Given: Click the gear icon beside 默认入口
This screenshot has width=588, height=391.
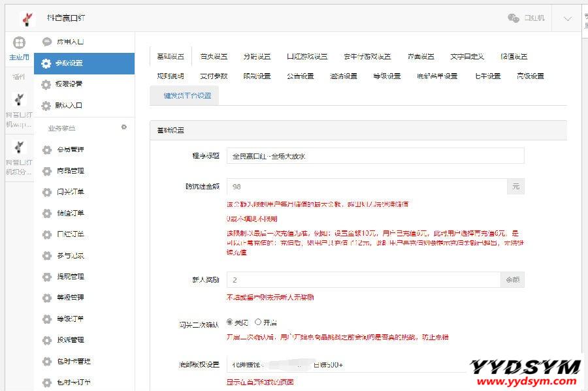Looking at the screenshot, I should click(x=46, y=106).
